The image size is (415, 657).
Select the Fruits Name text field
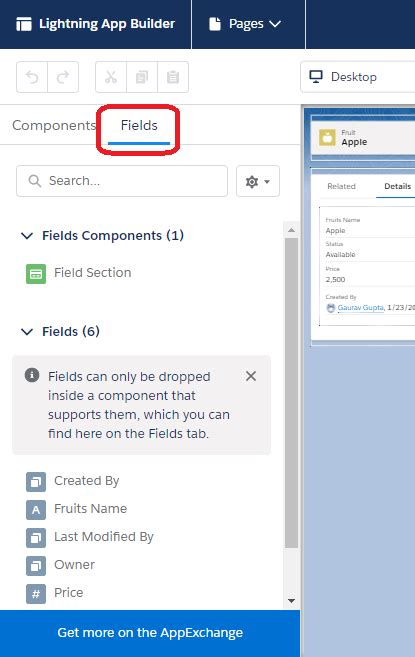[x=77, y=509]
